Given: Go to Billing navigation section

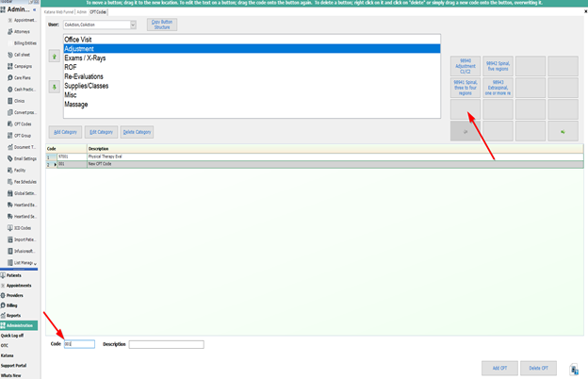Looking at the screenshot, I should coord(9,305).
